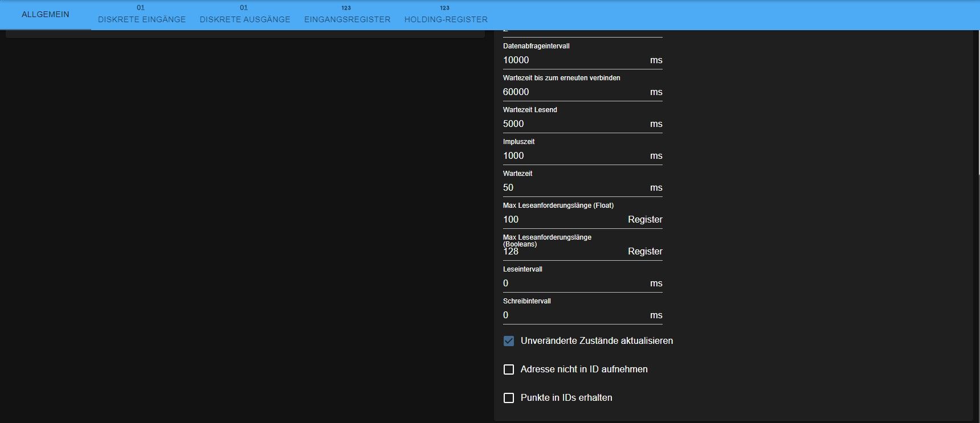
Task: Click the 01 icon above Diskrete Eingänge
Action: (x=141, y=8)
